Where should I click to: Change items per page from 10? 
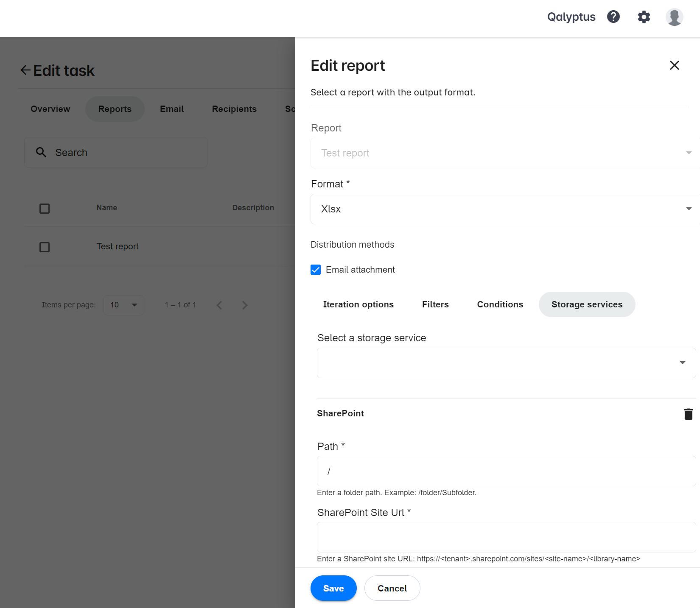point(123,305)
